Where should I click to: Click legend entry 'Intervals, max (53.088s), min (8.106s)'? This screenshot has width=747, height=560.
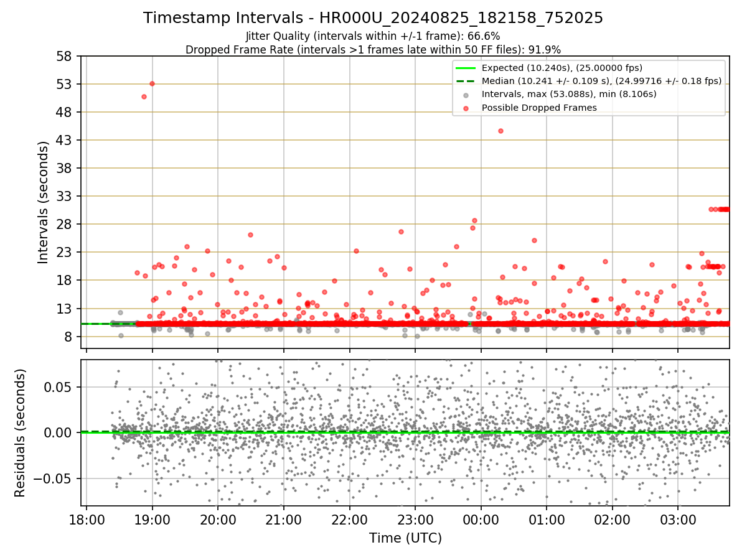tap(569, 95)
